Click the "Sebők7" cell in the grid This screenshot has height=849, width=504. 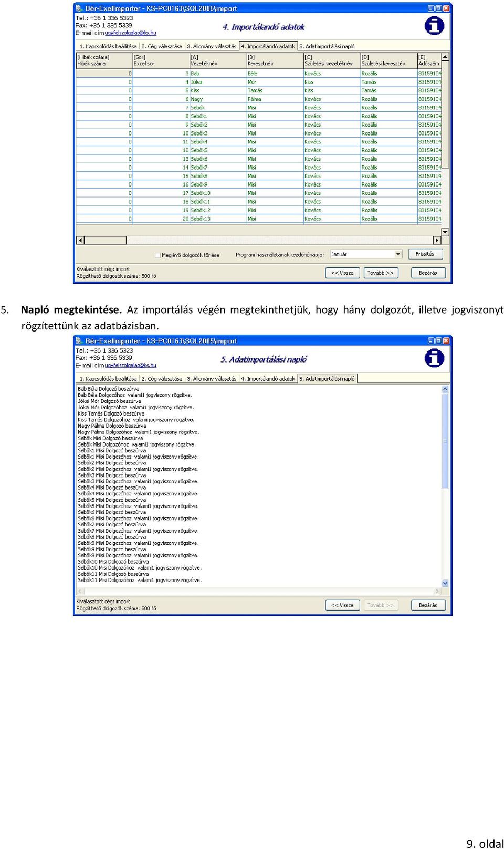(218, 168)
